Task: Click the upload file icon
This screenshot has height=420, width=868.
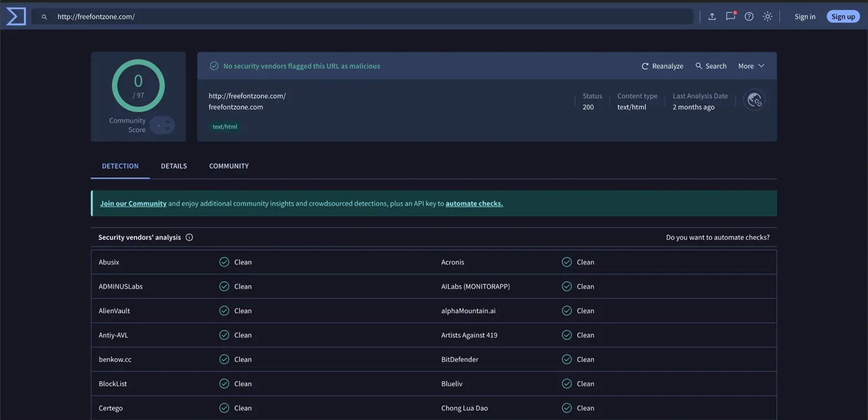Action: [x=712, y=17]
